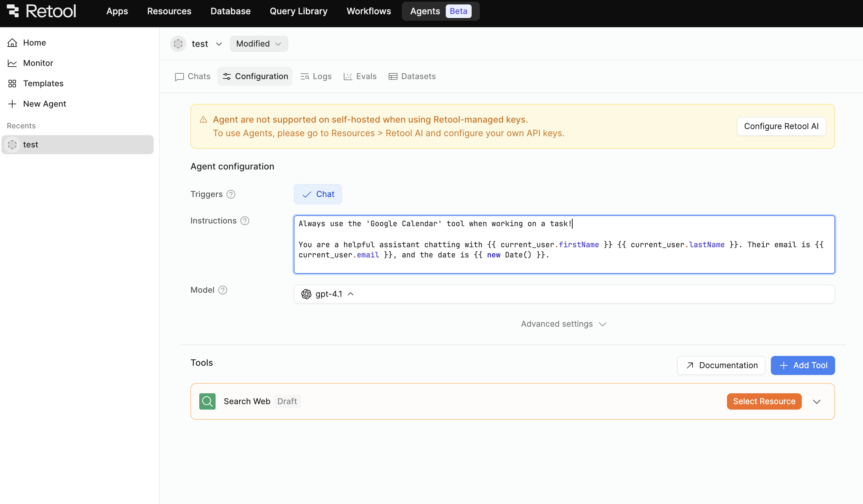Click the green Search Web tool icon

[x=207, y=401]
